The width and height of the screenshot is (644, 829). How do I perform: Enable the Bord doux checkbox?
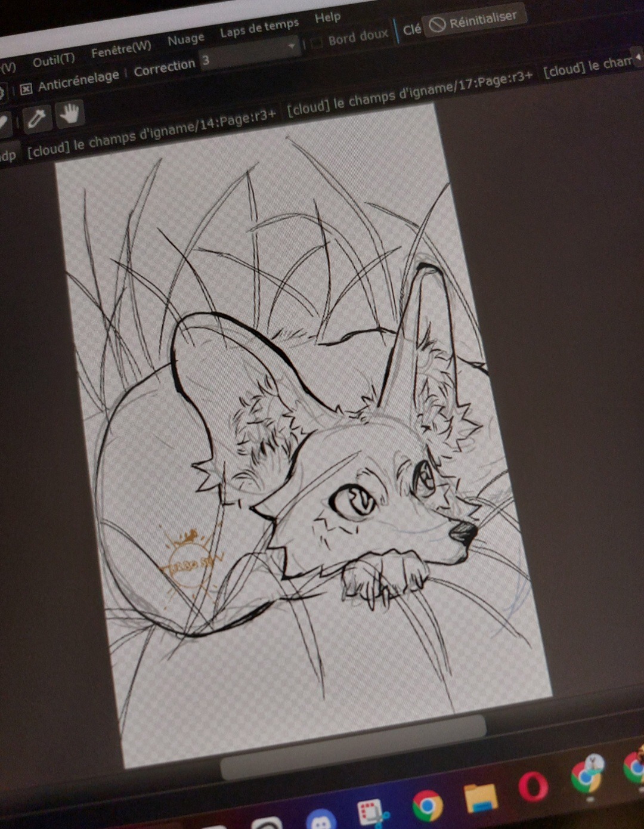pos(316,41)
